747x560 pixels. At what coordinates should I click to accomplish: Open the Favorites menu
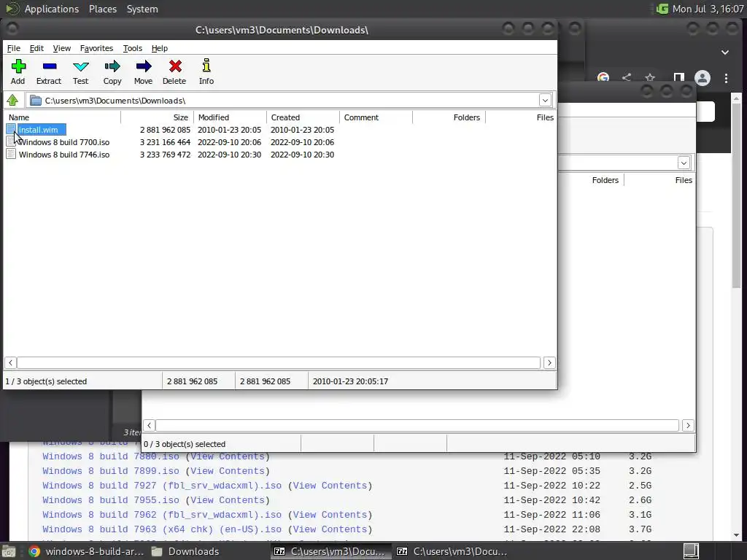click(x=96, y=48)
